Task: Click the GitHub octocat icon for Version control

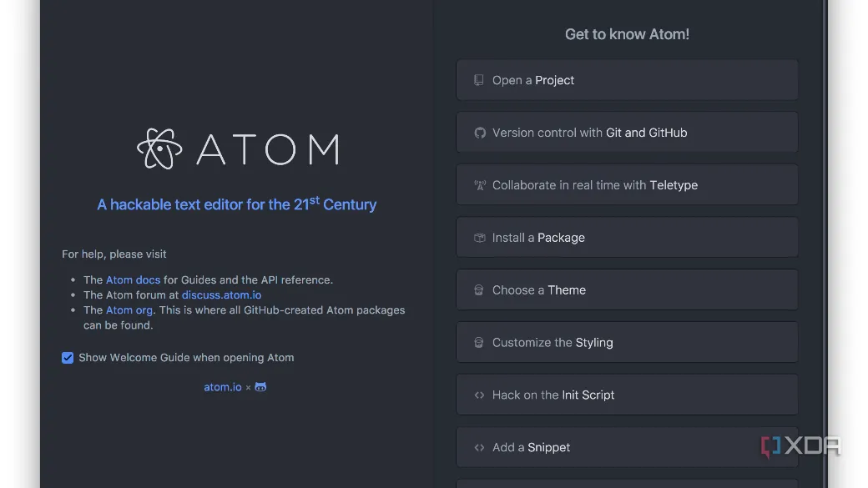Action: (x=480, y=133)
